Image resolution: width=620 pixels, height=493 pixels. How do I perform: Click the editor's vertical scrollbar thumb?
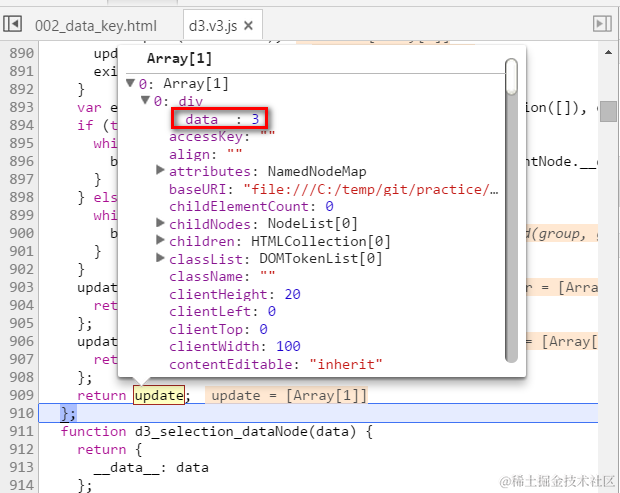608,111
